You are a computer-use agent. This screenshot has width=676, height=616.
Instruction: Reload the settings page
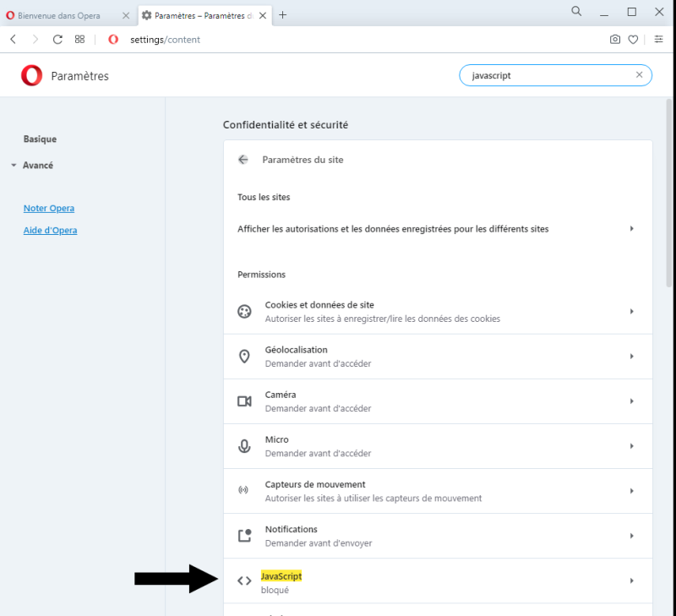point(57,40)
